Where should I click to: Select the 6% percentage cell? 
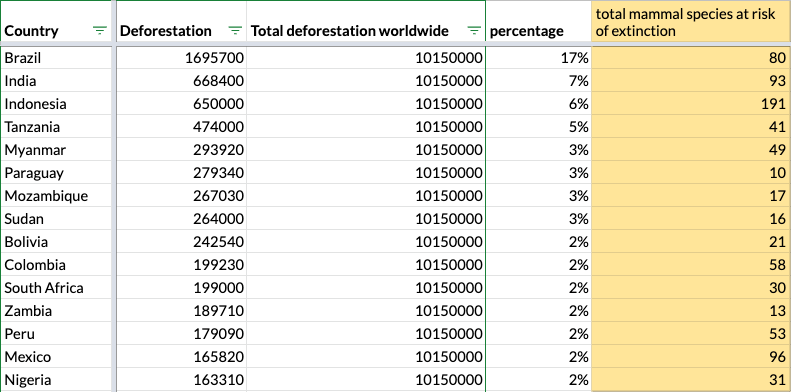(539, 103)
